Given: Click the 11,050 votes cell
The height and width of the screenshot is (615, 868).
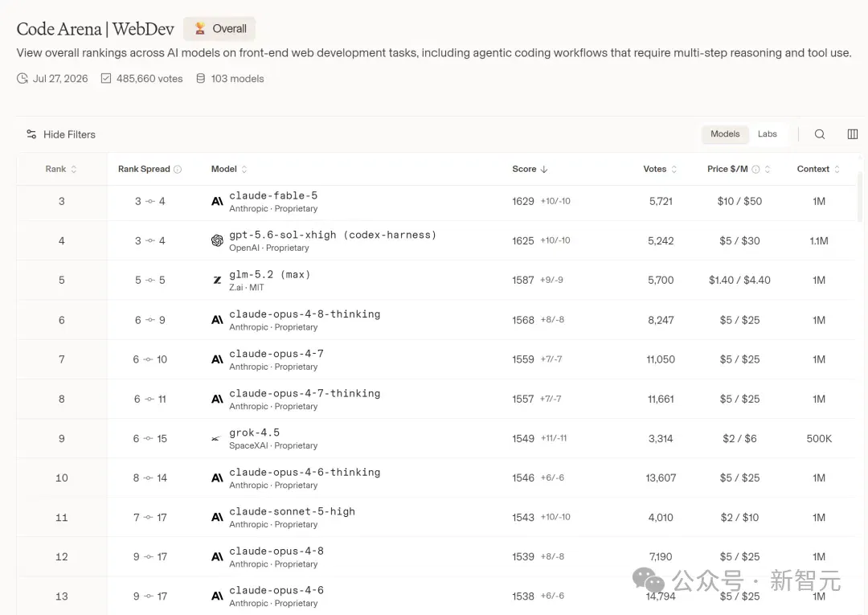Looking at the screenshot, I should (661, 359).
